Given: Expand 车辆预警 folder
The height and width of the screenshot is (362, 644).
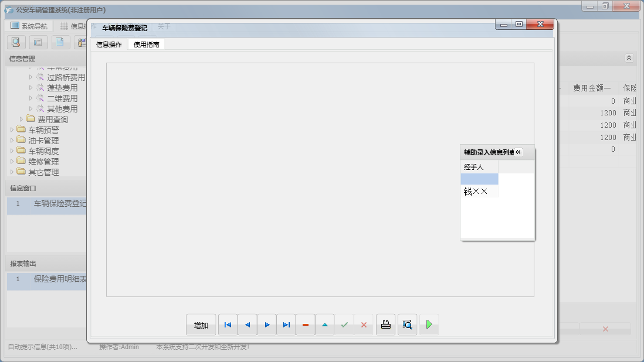Looking at the screenshot, I should [12, 129].
